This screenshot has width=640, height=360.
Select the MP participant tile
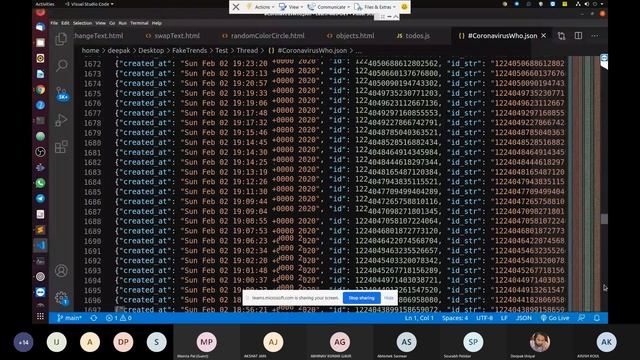tap(207, 342)
